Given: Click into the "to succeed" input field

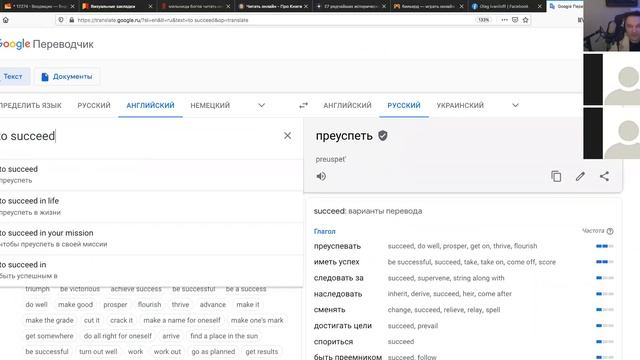Looking at the screenshot, I should [139, 136].
